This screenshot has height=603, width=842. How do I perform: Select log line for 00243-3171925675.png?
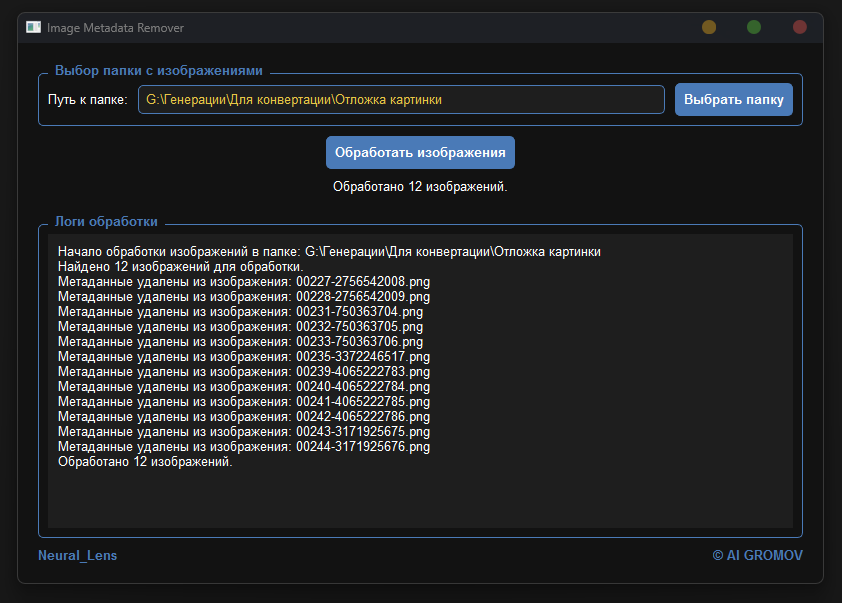pos(244,432)
